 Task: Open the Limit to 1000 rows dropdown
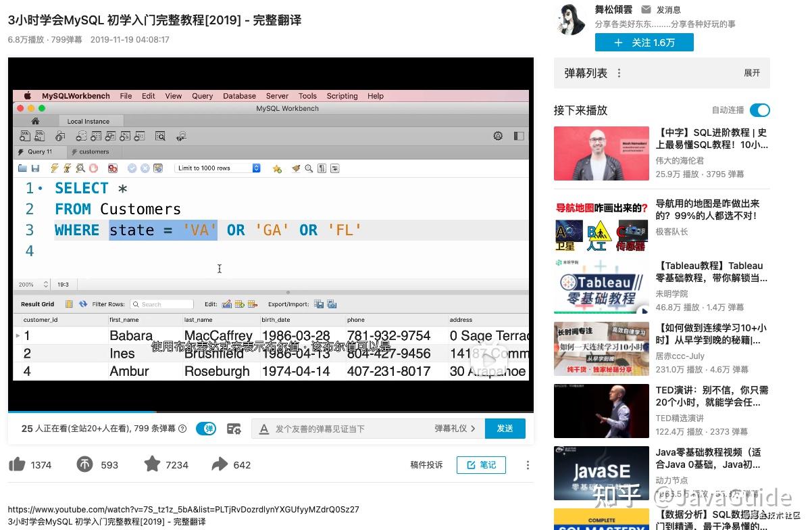[x=218, y=168]
